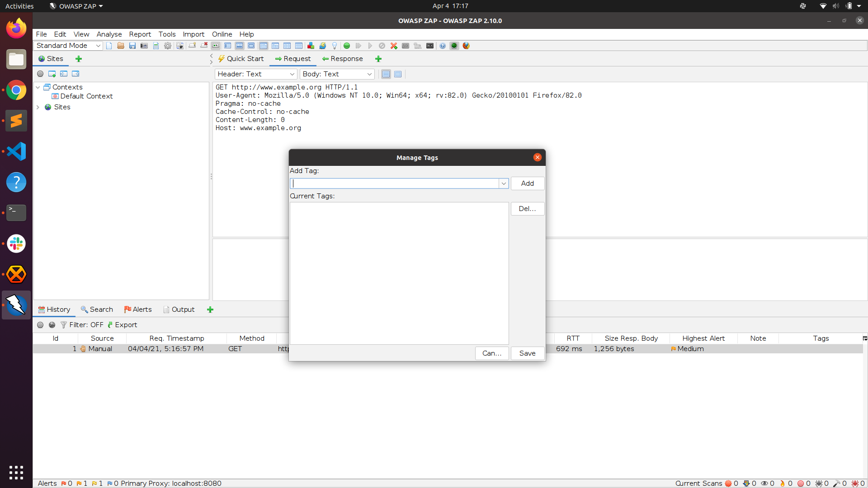Toggle the History panel filter off
The width and height of the screenshot is (868, 488).
(x=82, y=325)
